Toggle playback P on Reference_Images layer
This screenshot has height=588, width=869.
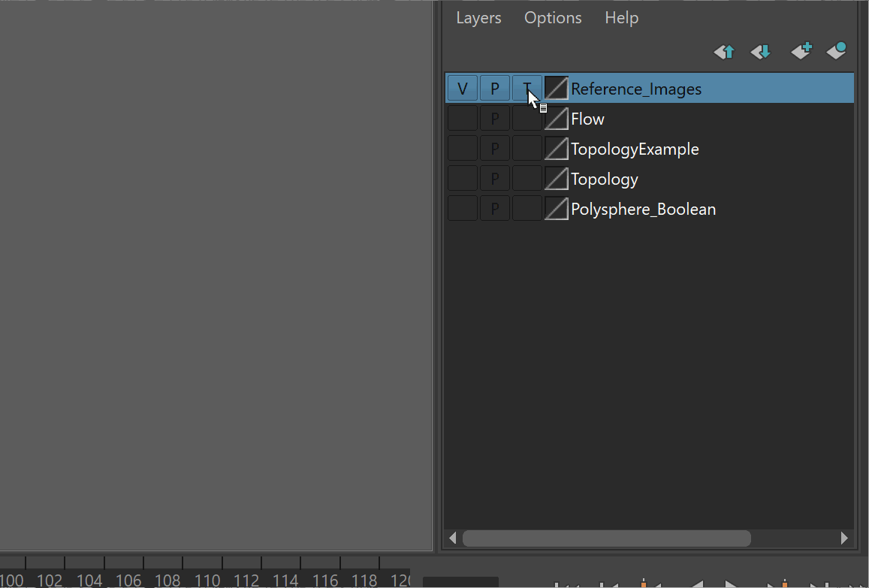pyautogui.click(x=495, y=89)
